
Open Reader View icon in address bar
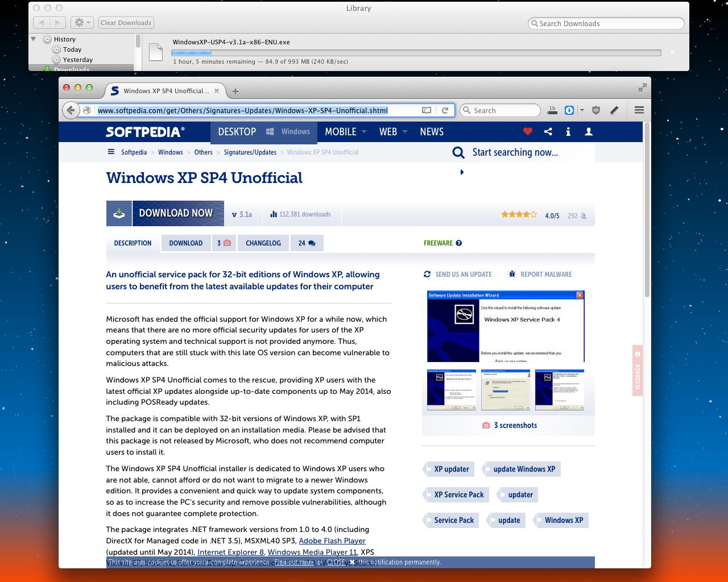pyautogui.click(x=426, y=110)
